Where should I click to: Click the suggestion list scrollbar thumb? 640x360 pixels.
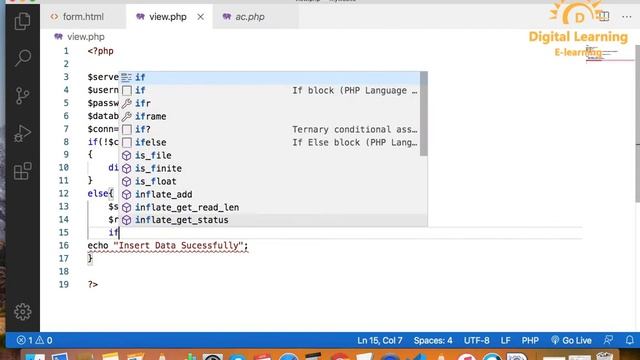[424, 114]
